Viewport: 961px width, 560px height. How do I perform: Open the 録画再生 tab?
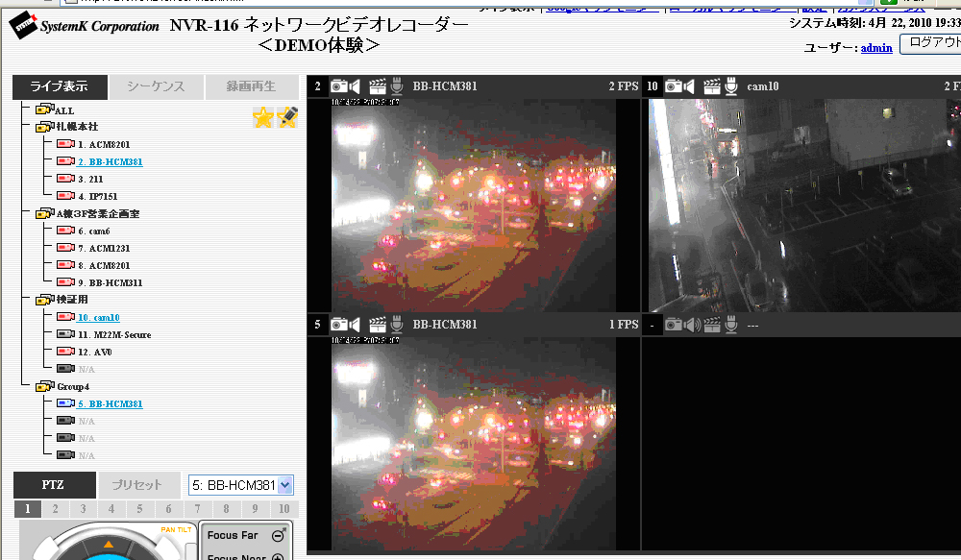pyautogui.click(x=251, y=87)
